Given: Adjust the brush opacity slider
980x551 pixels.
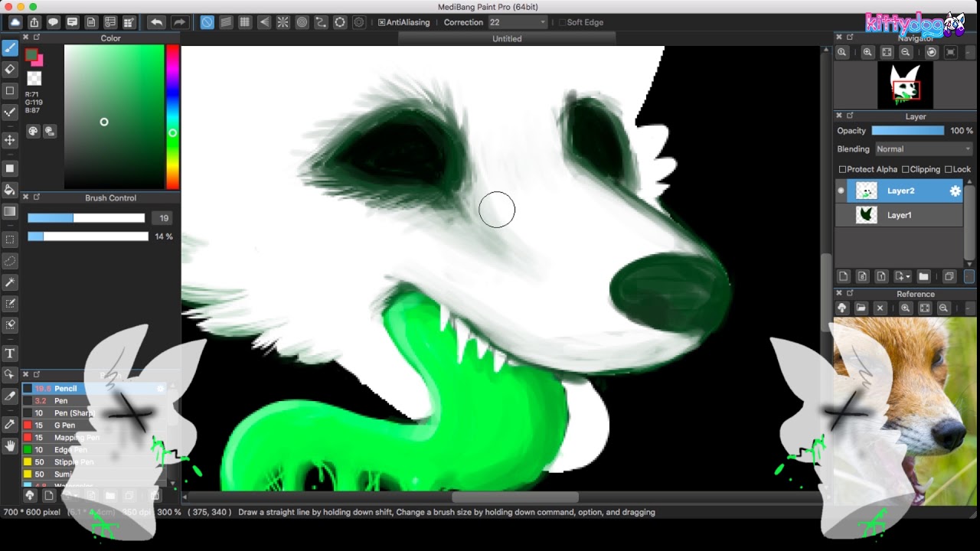Looking at the screenshot, I should coord(87,236).
